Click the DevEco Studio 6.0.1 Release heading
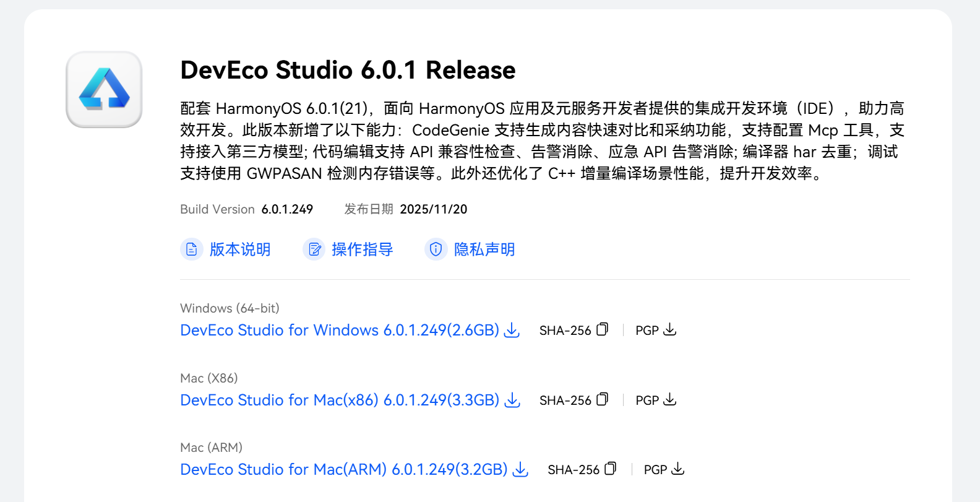Image resolution: width=980 pixels, height=502 pixels. (348, 70)
